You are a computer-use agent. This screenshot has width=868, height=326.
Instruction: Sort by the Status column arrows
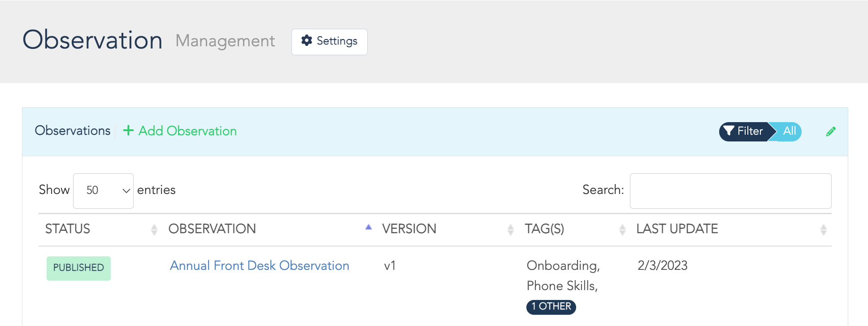point(154,230)
